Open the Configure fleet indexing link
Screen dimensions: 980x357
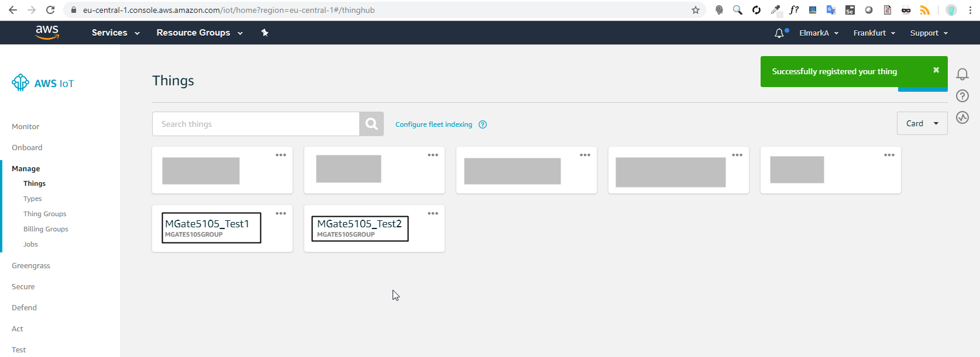pyautogui.click(x=434, y=124)
